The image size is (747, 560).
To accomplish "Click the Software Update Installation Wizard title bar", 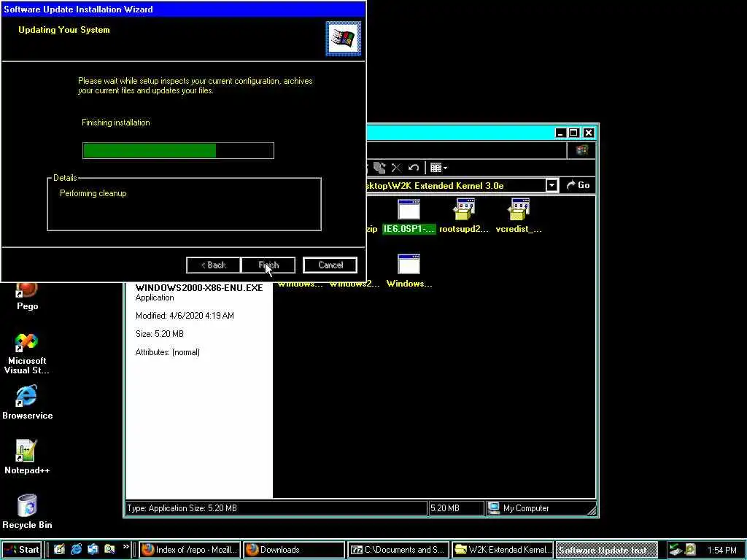I will (x=183, y=9).
